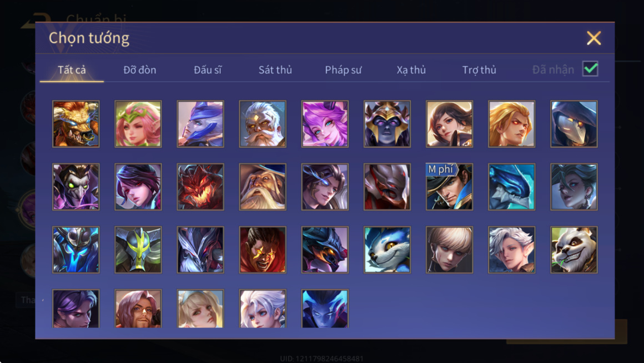Choose the pink-haired girl hero portrait
The width and height of the screenshot is (644, 363).
click(138, 124)
